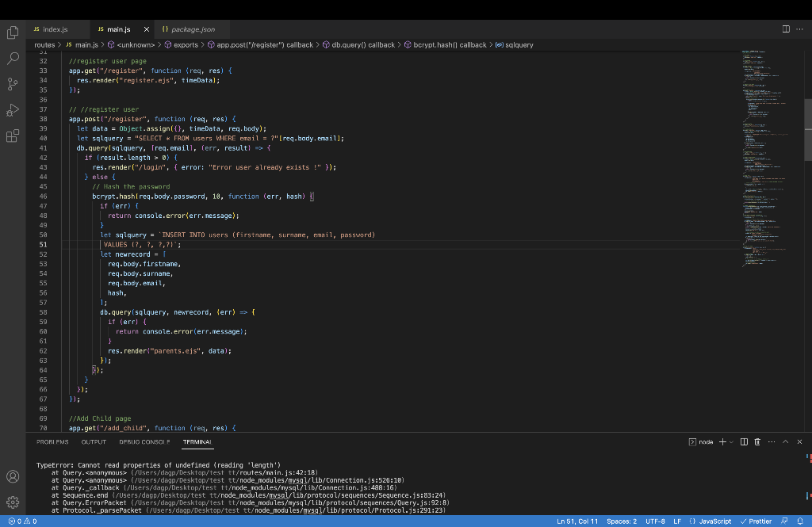
Task: Change indentation via Spaces: 2
Action: point(622,521)
